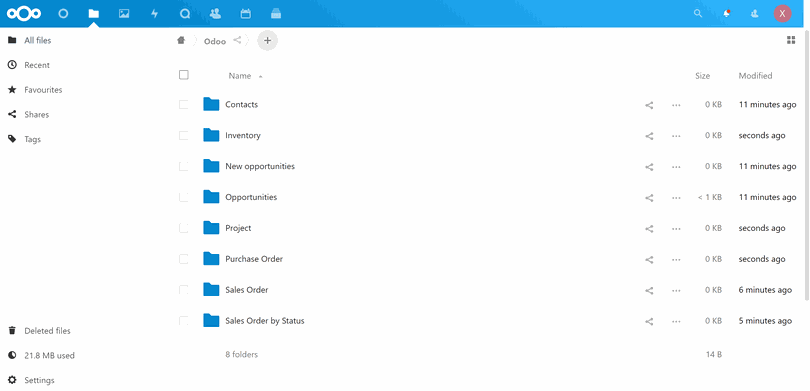The image size is (810, 391).
Task: Open the Activity lightning icon
Action: (154, 14)
